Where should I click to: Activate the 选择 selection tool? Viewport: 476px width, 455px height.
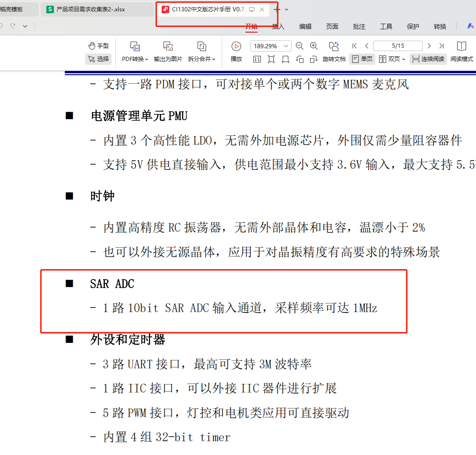tap(98, 59)
